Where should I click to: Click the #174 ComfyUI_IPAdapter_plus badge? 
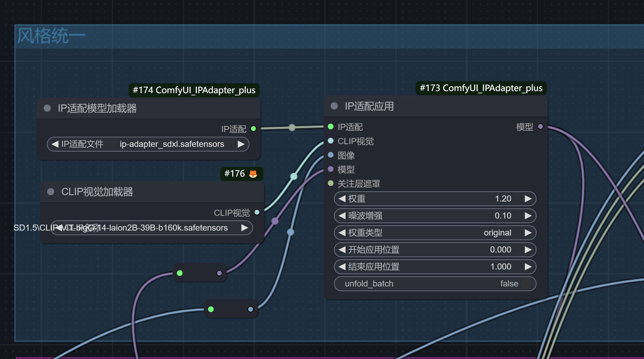tap(194, 90)
